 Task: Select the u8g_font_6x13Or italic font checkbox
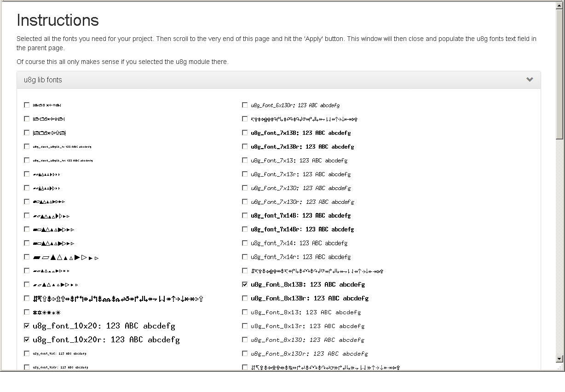(245, 105)
